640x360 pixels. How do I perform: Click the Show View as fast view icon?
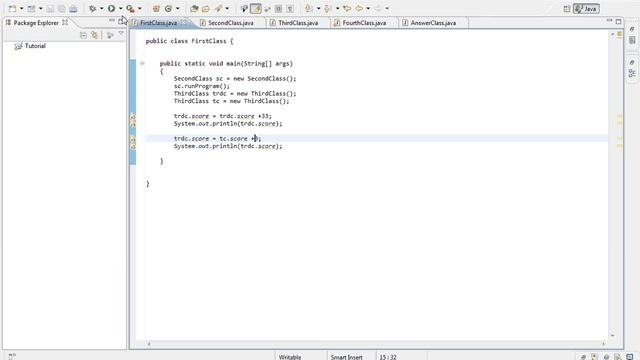point(12,357)
